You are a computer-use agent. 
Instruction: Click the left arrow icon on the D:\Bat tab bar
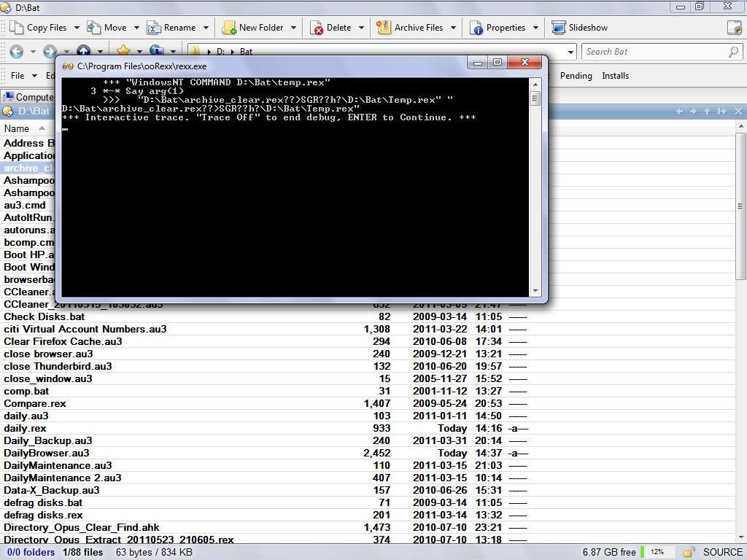679,111
